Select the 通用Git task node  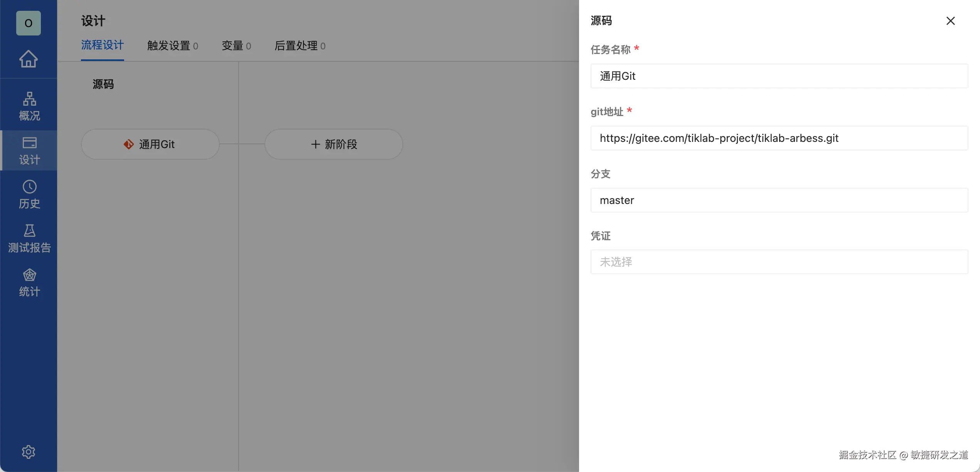click(x=156, y=144)
